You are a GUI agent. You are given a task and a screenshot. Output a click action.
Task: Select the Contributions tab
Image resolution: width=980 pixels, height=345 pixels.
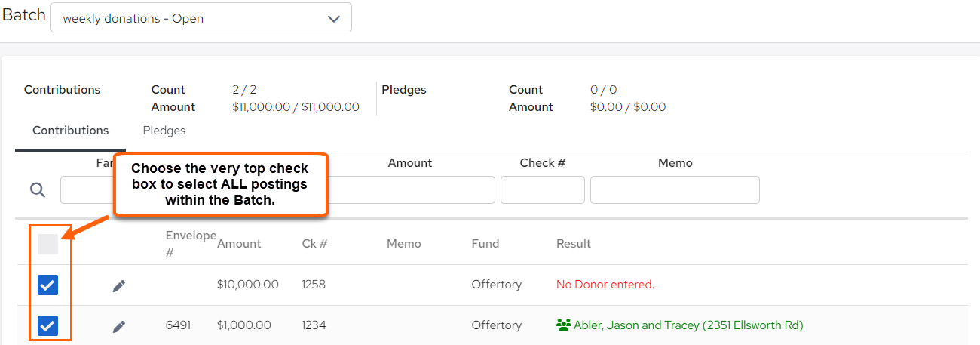click(71, 130)
